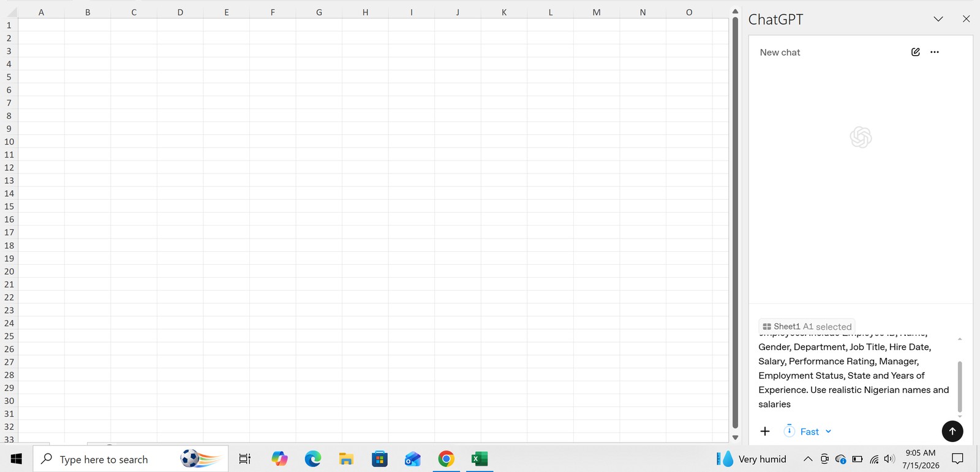Screen dimensions: 980x472
Task: Select column M header
Action: pos(597,12)
